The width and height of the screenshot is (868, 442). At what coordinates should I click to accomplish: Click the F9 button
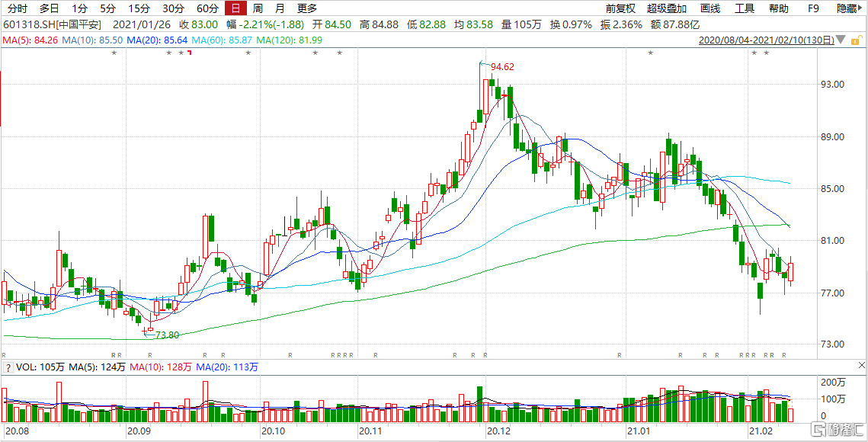[x=813, y=8]
